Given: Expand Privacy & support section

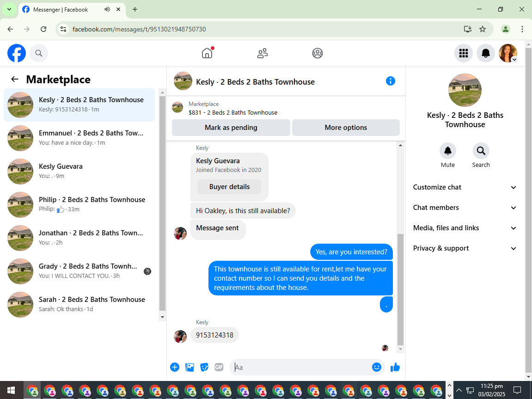Looking at the screenshot, I should pyautogui.click(x=465, y=248).
